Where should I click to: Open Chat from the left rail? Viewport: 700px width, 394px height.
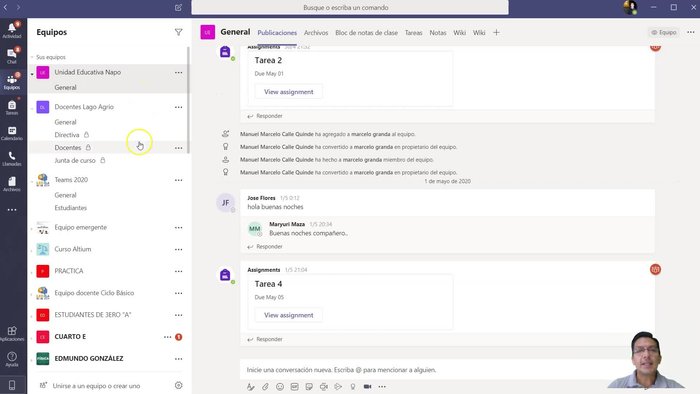pyautogui.click(x=12, y=56)
